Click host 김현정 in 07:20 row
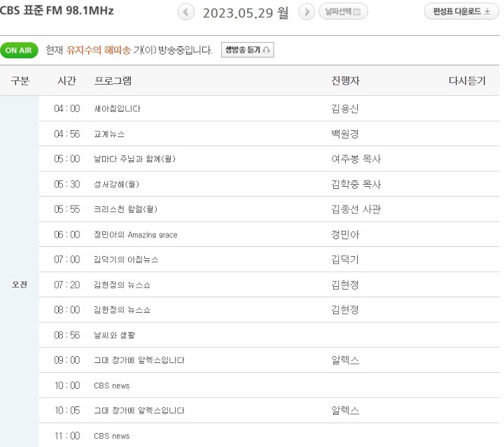 [345, 285]
